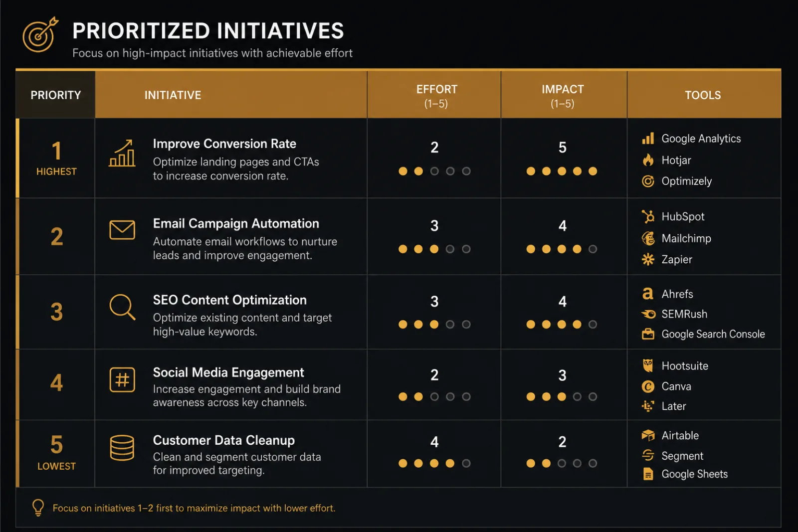
Task: Select the empty fifth effort dot for Customer Data Cleanup
Action: [466, 463]
